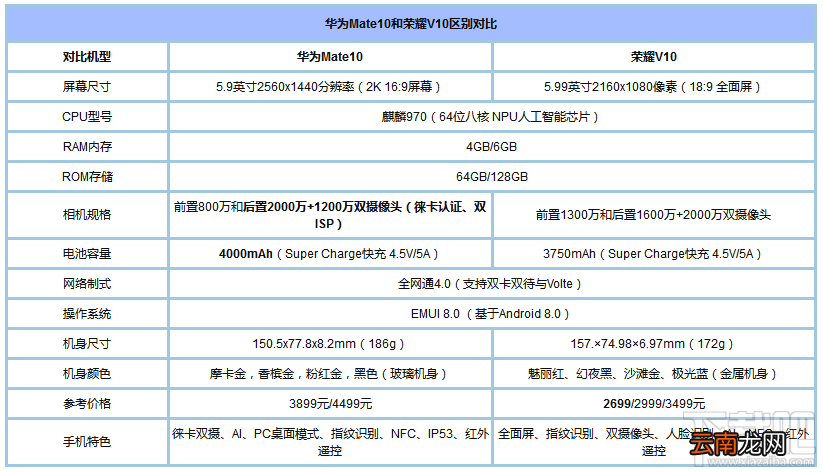This screenshot has width=823, height=472.
Task: Click the 2699/2999/3499元 price cell
Action: point(654,403)
